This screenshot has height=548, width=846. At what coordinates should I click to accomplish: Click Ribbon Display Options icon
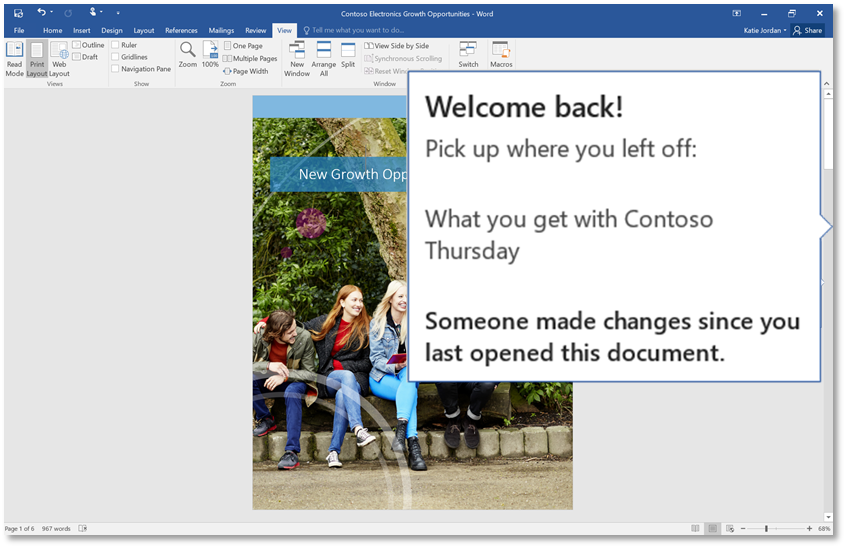pos(736,13)
